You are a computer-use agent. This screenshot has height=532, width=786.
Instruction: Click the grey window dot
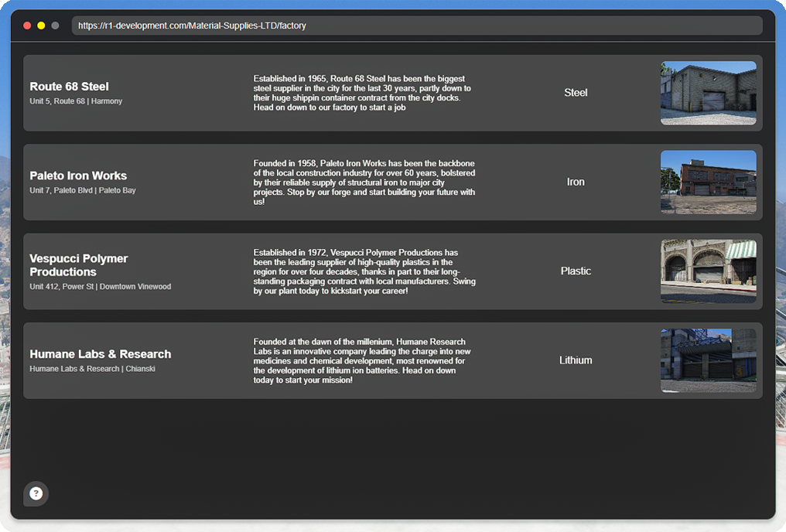55,26
